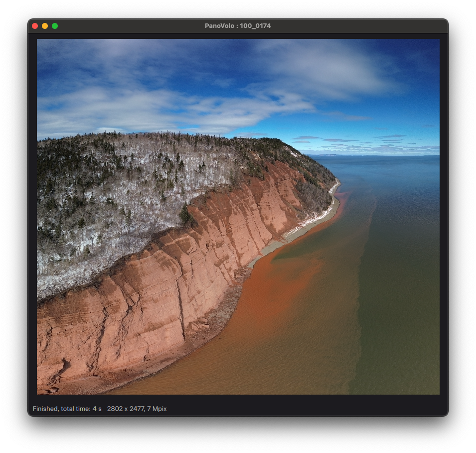This screenshot has height=453, width=476.
Task: Maximize the PanoVolo window with the green button
Action: click(55, 26)
